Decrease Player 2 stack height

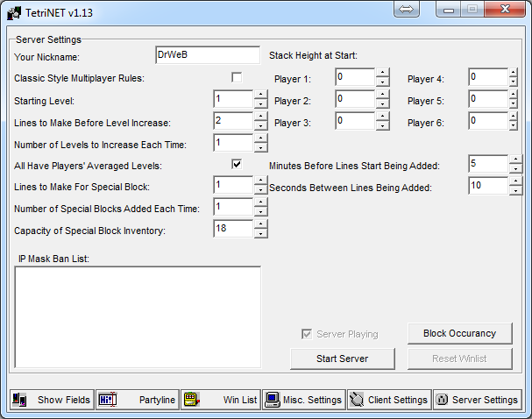click(382, 103)
